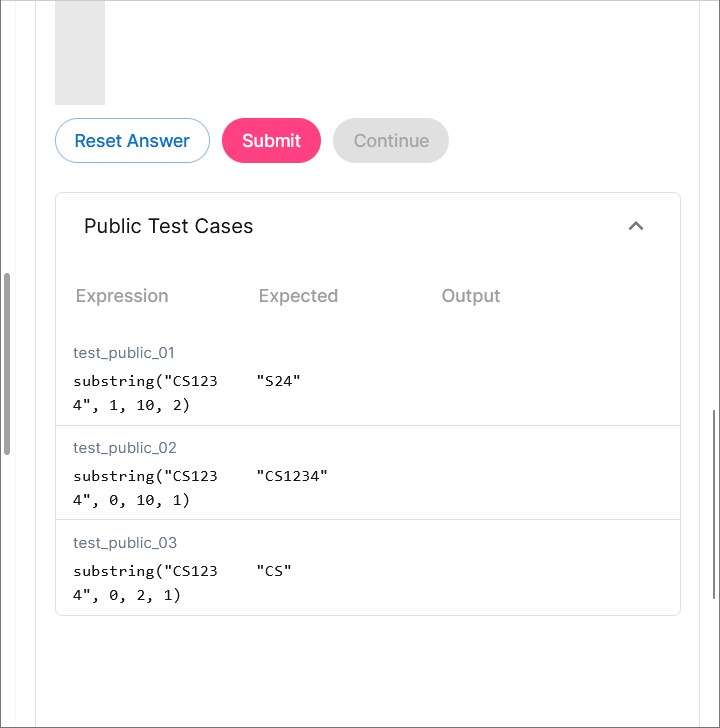Viewport: 720px width, 728px height.
Task: Click the substring expression with 0, 2, 1
Action: click(145, 583)
